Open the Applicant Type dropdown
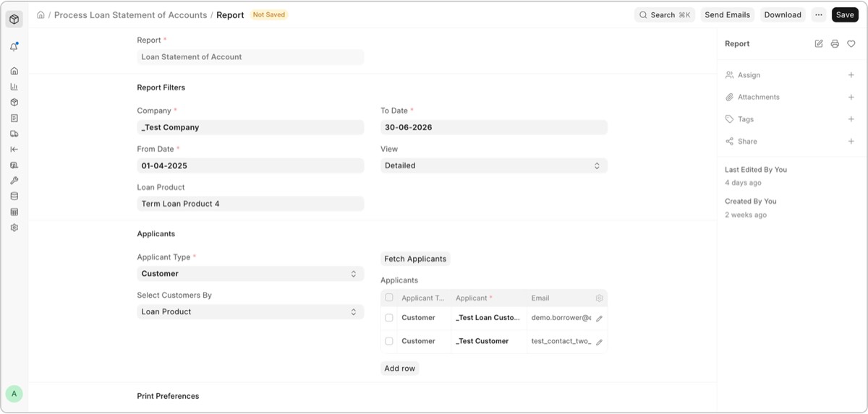 (x=250, y=274)
